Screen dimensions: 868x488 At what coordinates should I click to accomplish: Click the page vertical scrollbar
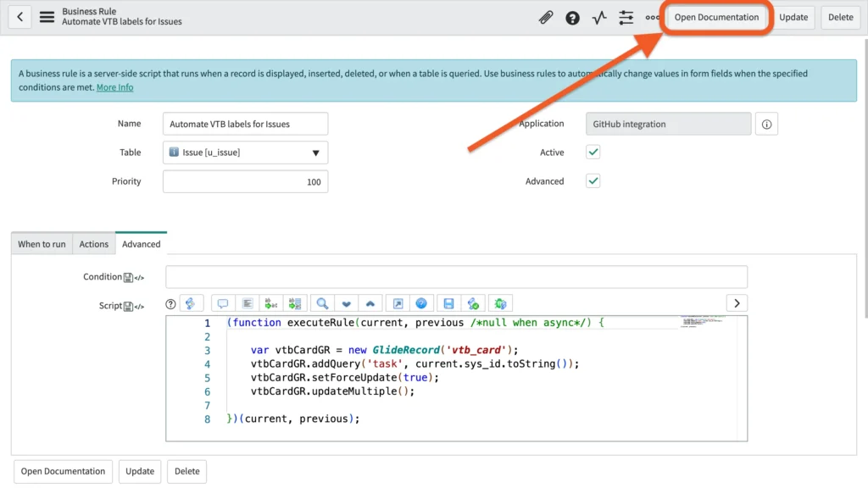[x=865, y=177]
